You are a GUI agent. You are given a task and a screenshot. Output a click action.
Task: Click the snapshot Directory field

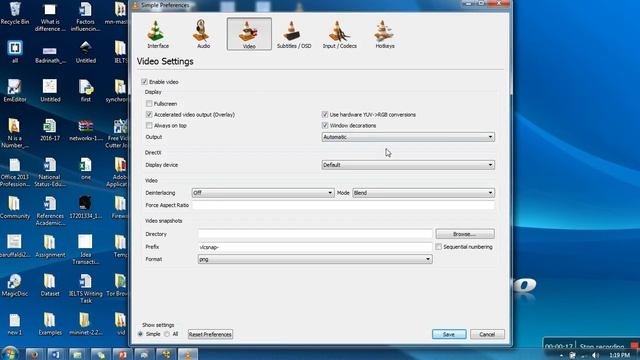tap(315, 234)
